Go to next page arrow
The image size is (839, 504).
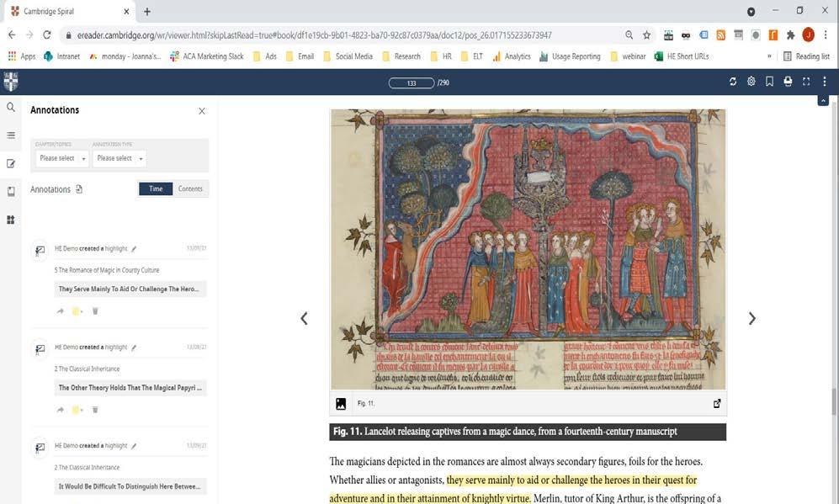click(751, 318)
